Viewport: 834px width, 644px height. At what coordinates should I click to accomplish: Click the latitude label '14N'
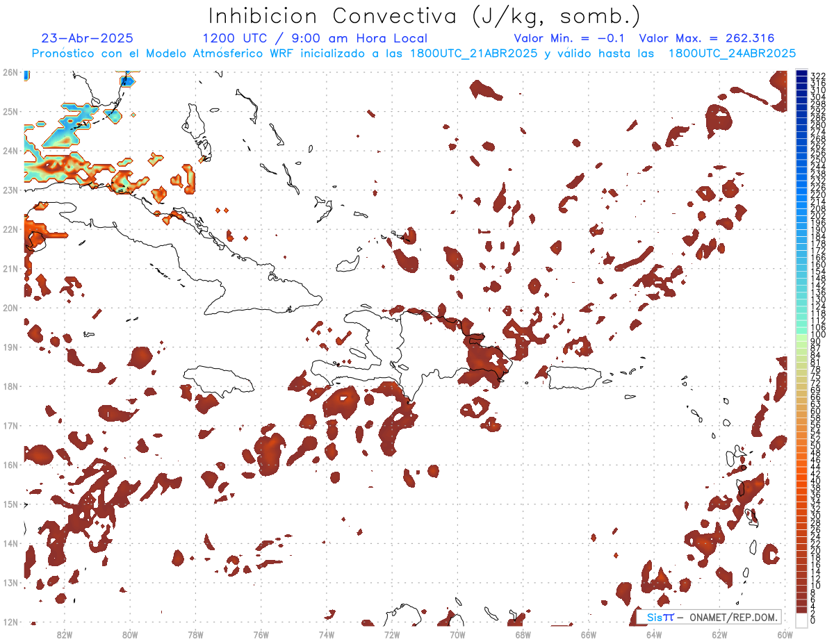point(10,543)
